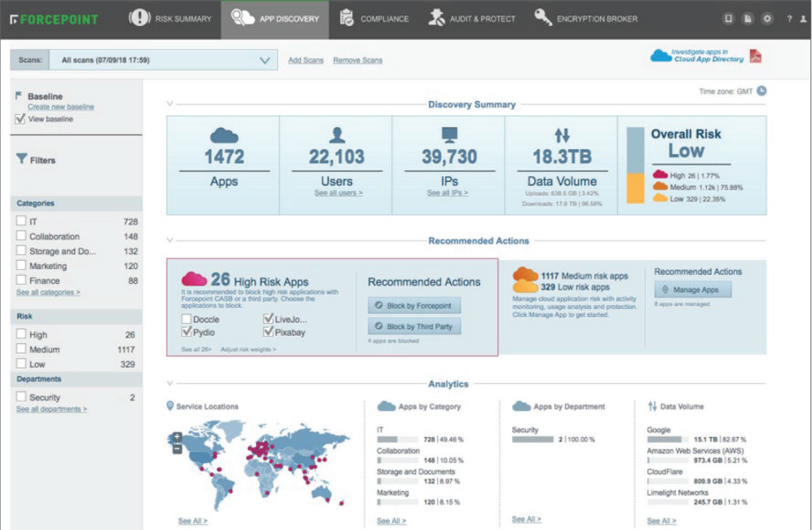
Task: Click Block by Forcepoint button
Action: [x=414, y=305]
